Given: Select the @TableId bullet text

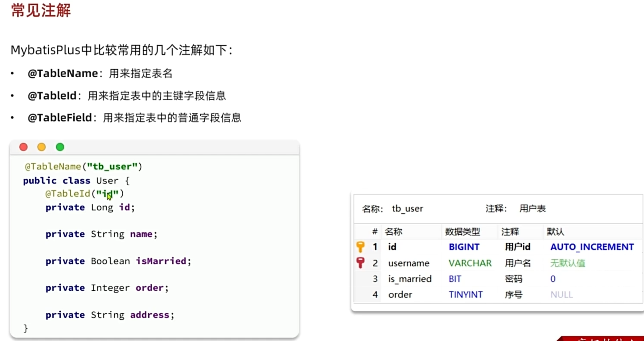Looking at the screenshot, I should pyautogui.click(x=127, y=96).
